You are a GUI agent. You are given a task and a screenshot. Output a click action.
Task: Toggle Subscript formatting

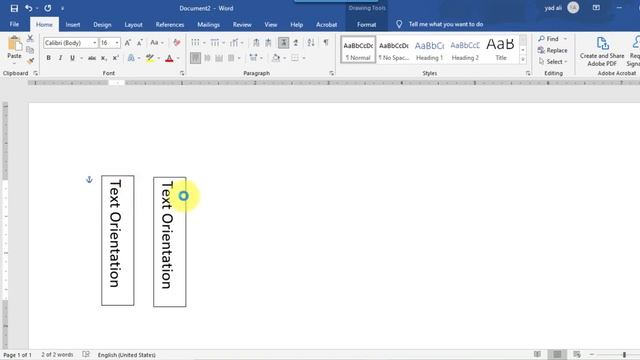tap(104, 58)
